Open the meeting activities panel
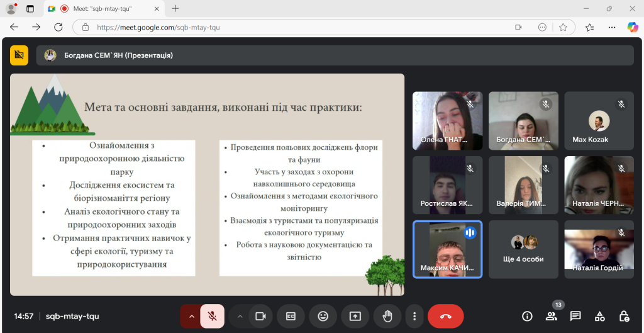The height and width of the screenshot is (333, 644). 599,316
